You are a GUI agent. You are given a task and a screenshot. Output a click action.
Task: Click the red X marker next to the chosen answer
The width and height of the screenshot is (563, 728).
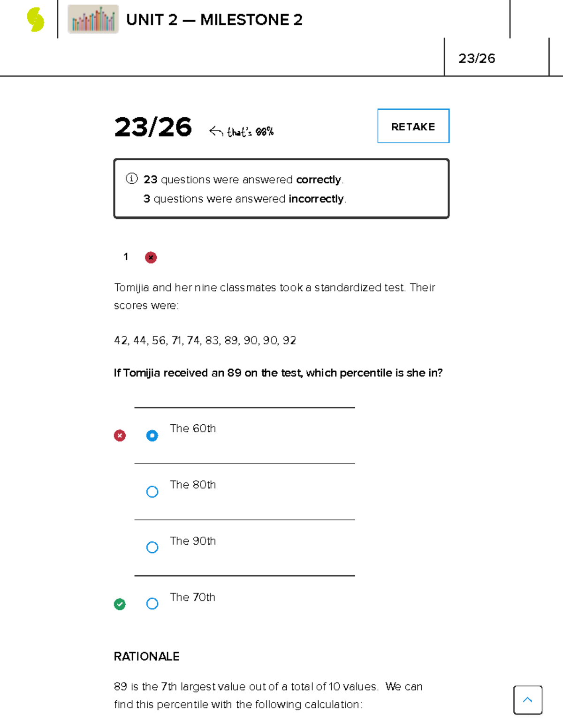click(x=120, y=435)
